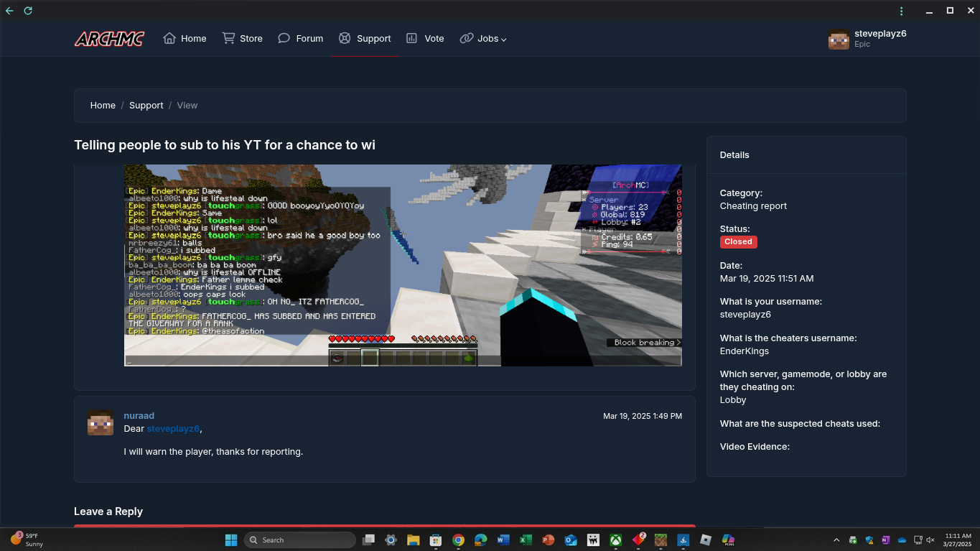Open File Explorer from the taskbar
The image size is (980, 551).
point(413,540)
